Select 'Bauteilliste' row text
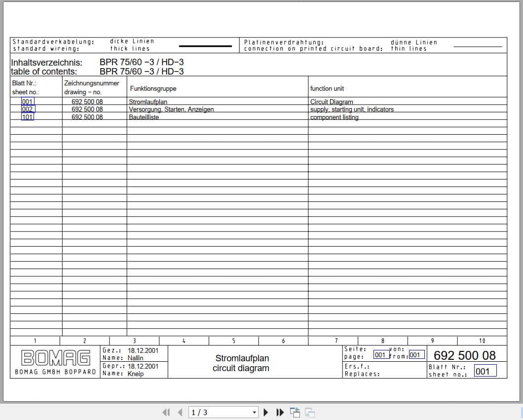 [144, 117]
